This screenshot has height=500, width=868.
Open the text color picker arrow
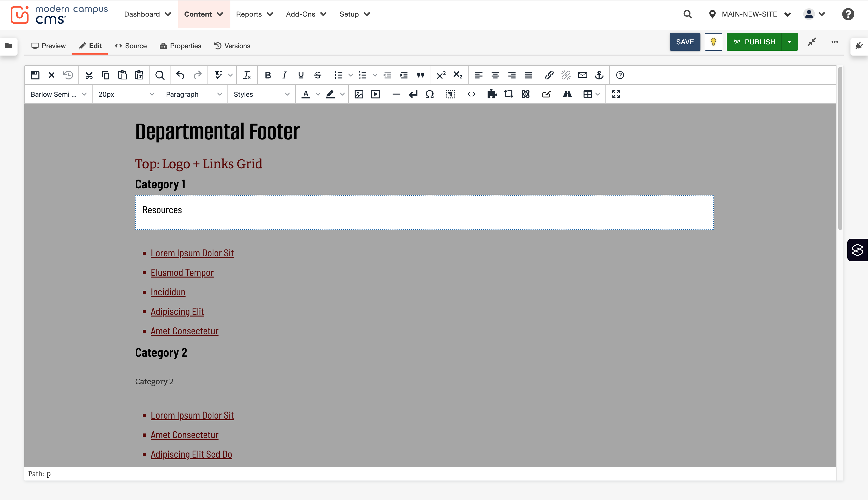(x=318, y=94)
